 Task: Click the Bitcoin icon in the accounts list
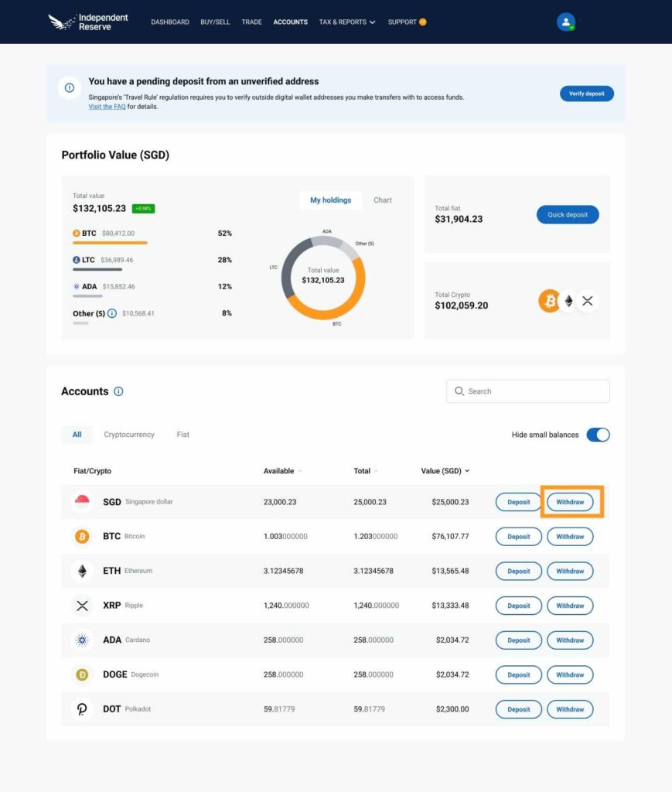[82, 536]
